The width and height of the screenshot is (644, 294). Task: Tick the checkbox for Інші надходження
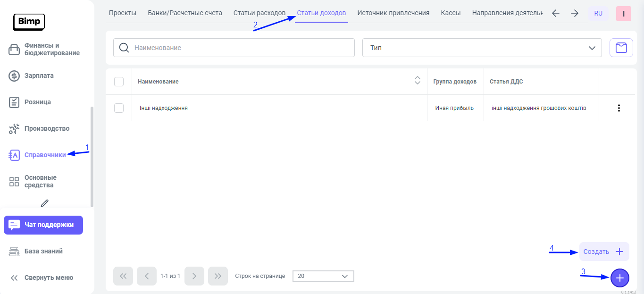click(x=119, y=108)
